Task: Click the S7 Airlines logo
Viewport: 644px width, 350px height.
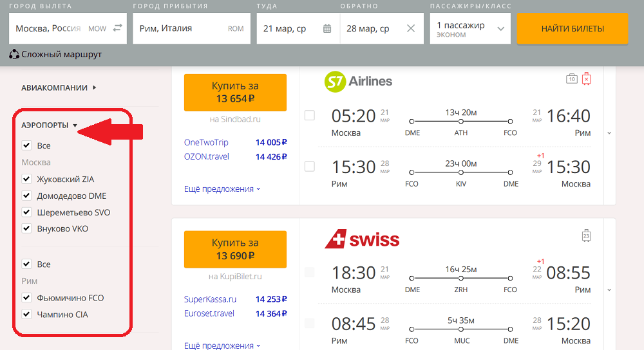Action: (x=358, y=81)
